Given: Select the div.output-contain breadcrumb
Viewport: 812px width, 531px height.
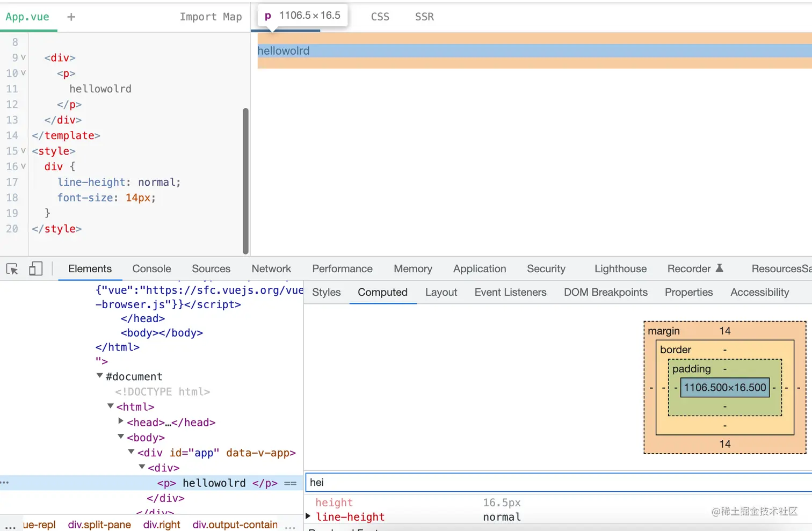Looking at the screenshot, I should 235,525.
